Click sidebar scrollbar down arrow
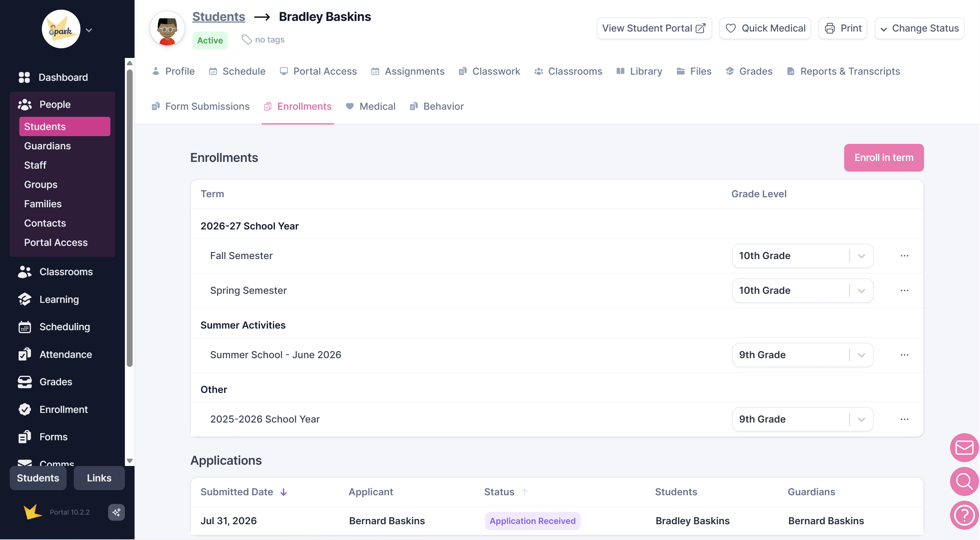The width and height of the screenshot is (980, 540). click(x=130, y=461)
